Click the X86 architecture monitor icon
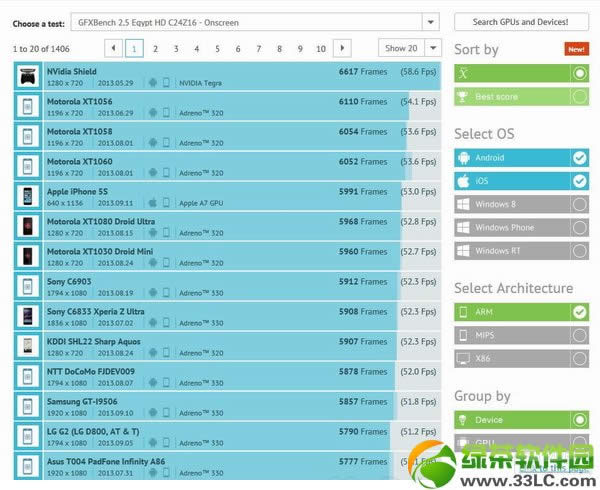The width and height of the screenshot is (600, 490). tap(463, 358)
